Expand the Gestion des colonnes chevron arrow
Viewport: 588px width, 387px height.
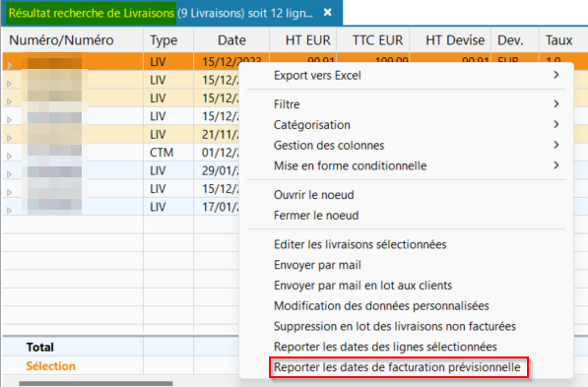click(x=556, y=145)
